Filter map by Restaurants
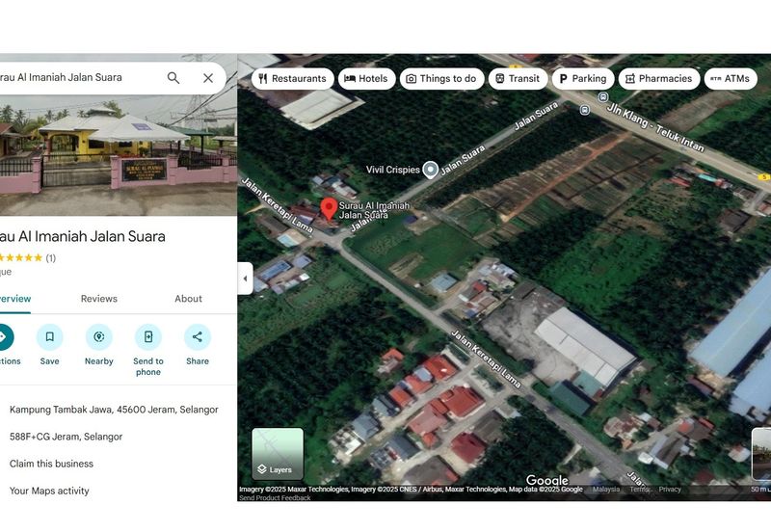Viewport: 771px width, 532px height. [x=293, y=79]
